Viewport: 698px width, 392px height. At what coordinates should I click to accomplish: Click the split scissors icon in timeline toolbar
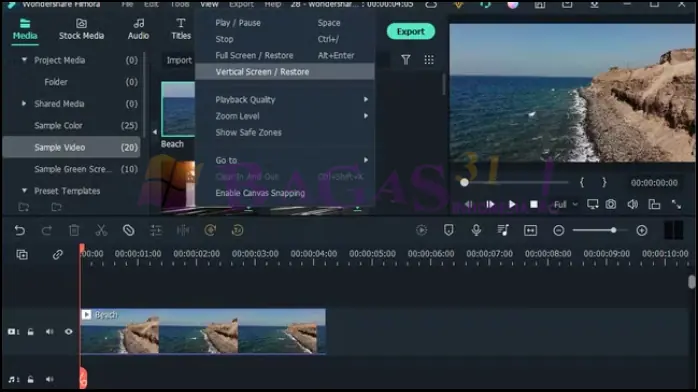(101, 230)
